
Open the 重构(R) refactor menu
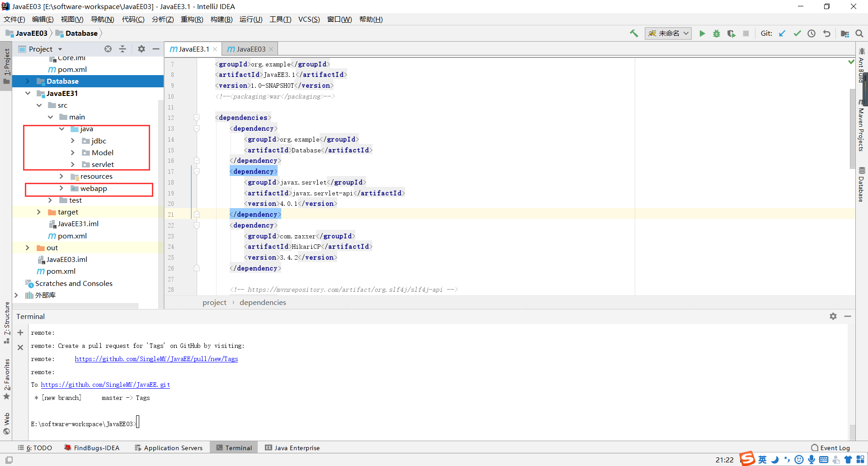click(192, 19)
